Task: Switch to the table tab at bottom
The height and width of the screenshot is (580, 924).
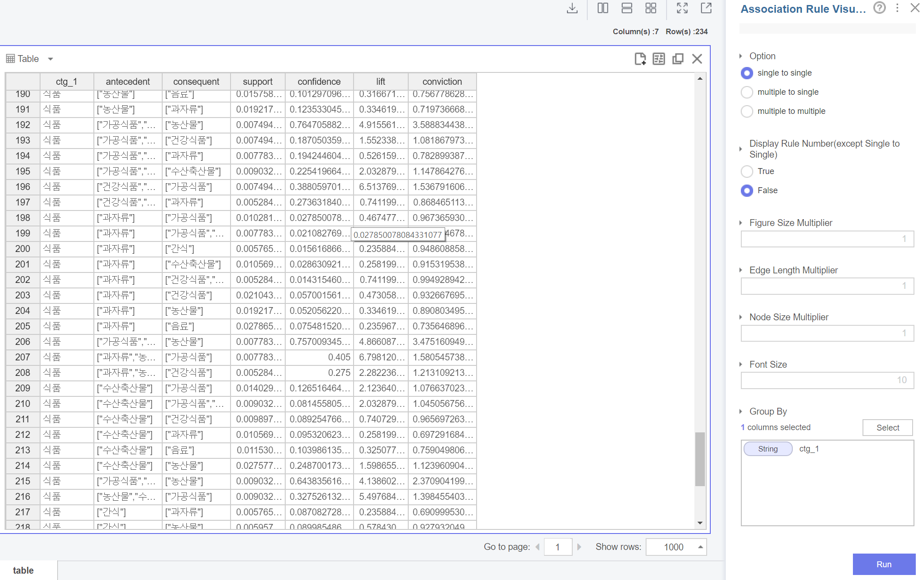Action: pyautogui.click(x=23, y=570)
